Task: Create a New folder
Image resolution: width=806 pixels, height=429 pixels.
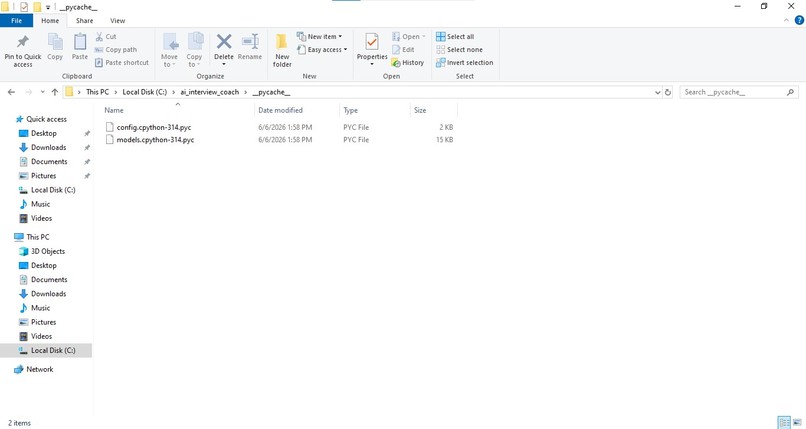Action: pos(282,50)
